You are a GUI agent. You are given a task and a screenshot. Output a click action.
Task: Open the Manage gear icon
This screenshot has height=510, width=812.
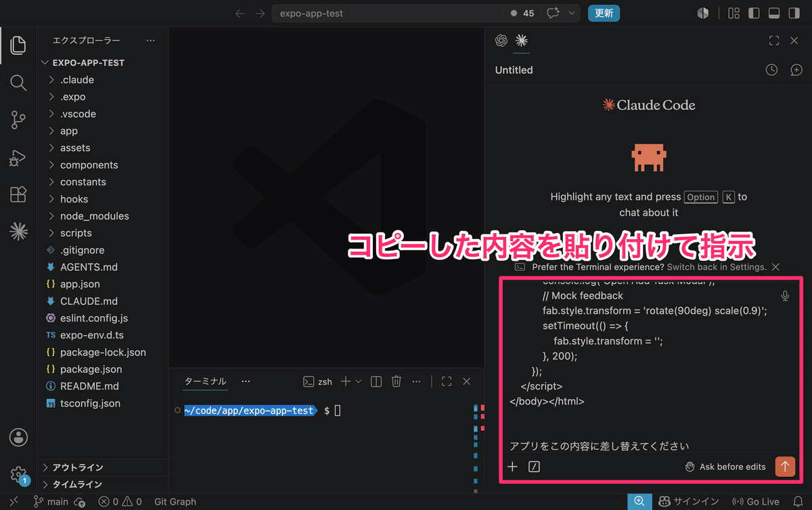(18, 474)
